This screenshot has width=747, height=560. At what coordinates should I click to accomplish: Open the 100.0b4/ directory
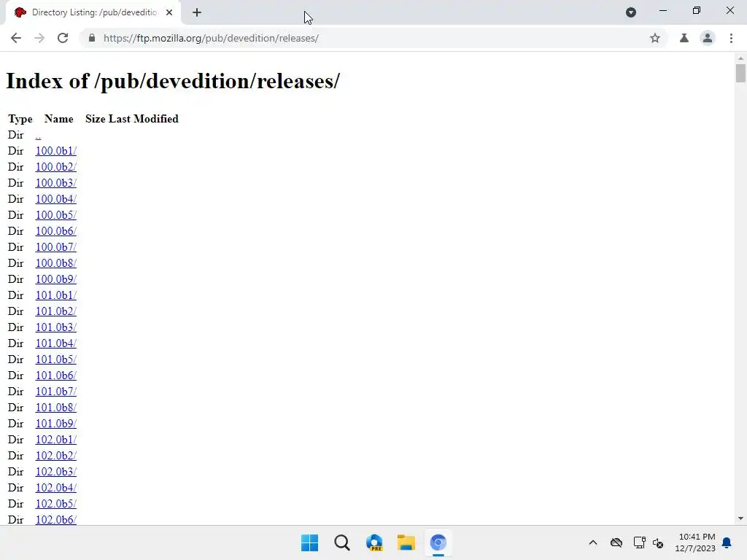pos(55,199)
